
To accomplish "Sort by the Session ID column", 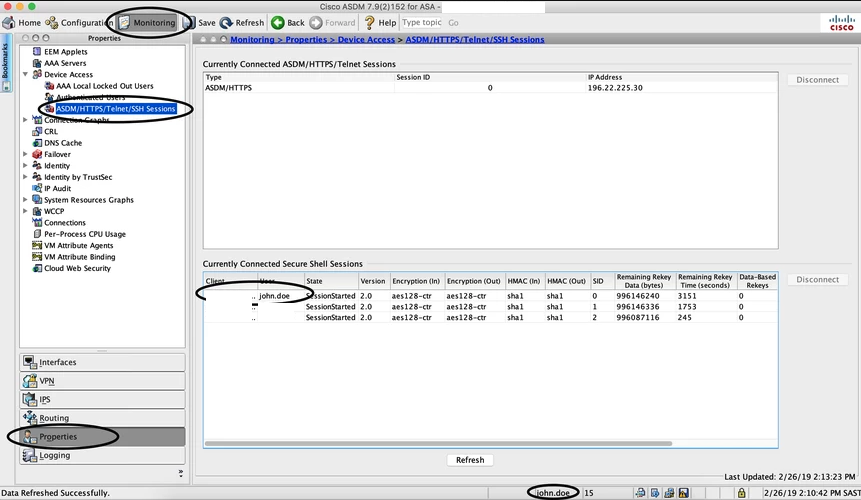I will [490, 77].
